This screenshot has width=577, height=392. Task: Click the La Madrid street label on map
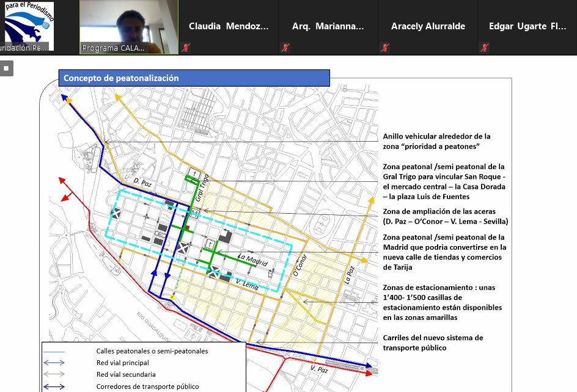254,260
